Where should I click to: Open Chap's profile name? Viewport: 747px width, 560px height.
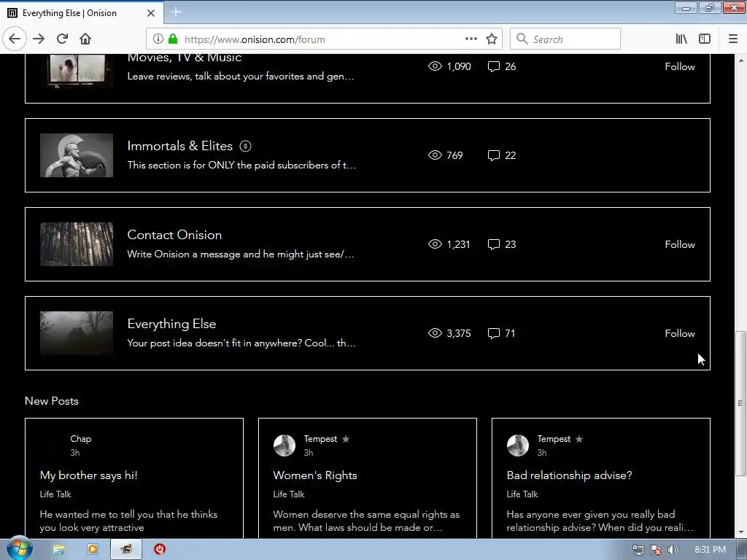pos(80,439)
